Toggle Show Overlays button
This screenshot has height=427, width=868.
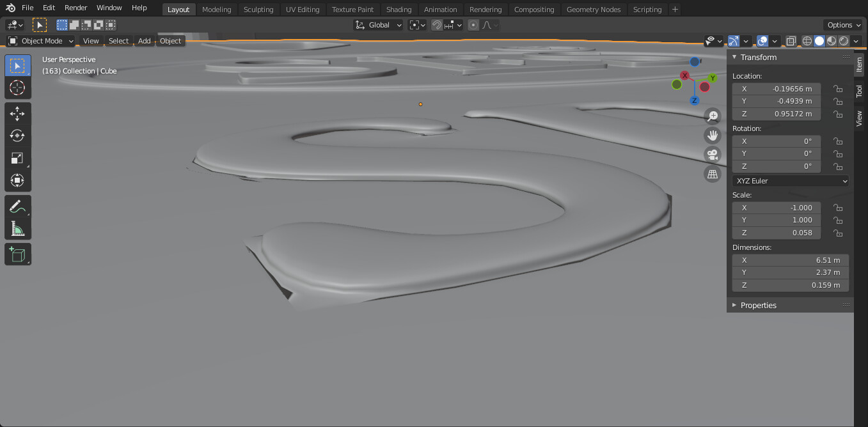pyautogui.click(x=762, y=41)
